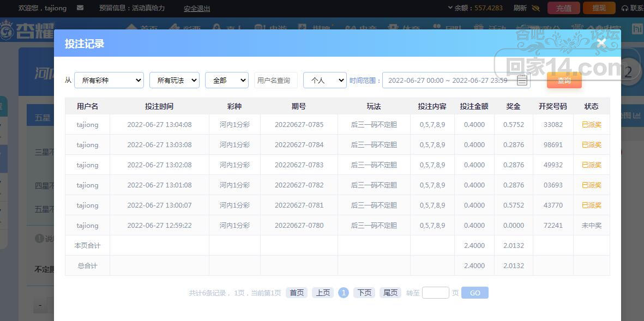The height and width of the screenshot is (321, 644).
Task: Expand the balance chevron next to 余额
Action: (450, 8)
